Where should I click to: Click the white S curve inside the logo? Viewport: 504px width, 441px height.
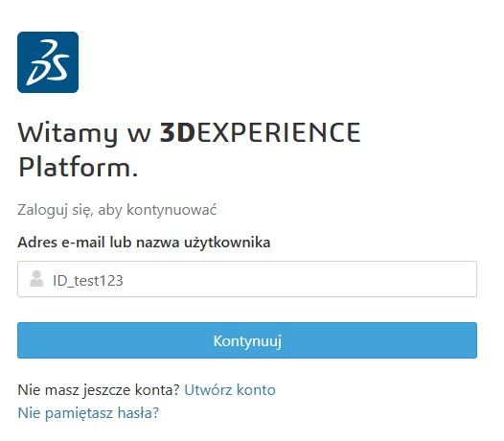point(59,66)
